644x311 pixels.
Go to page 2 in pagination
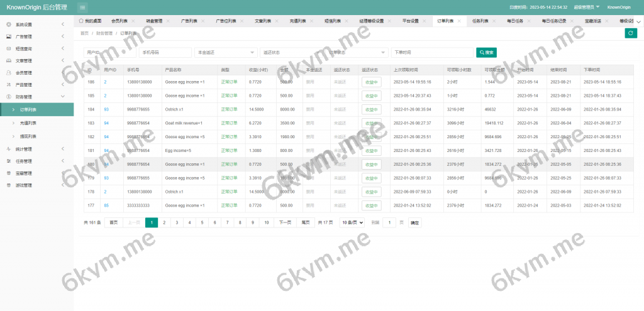point(164,222)
